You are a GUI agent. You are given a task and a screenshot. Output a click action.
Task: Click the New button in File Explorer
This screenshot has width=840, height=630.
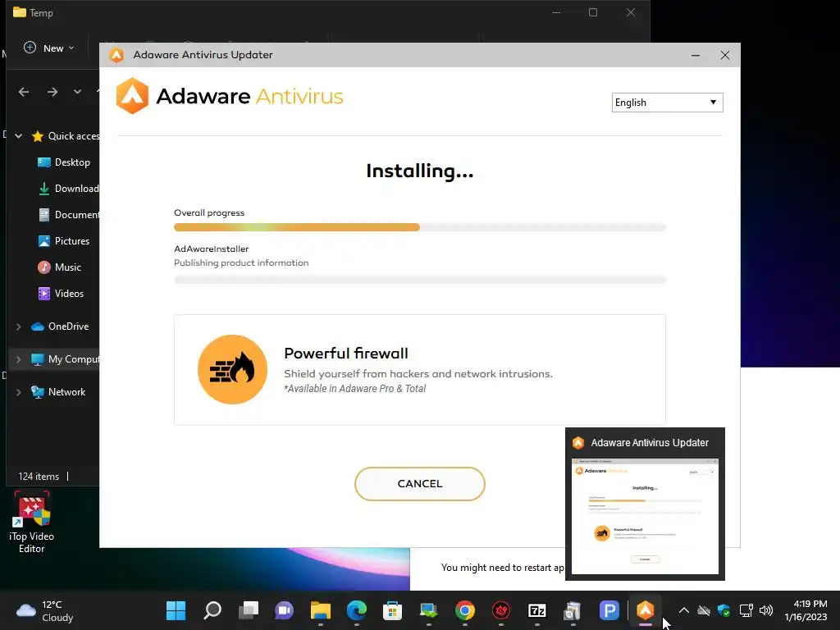(49, 48)
